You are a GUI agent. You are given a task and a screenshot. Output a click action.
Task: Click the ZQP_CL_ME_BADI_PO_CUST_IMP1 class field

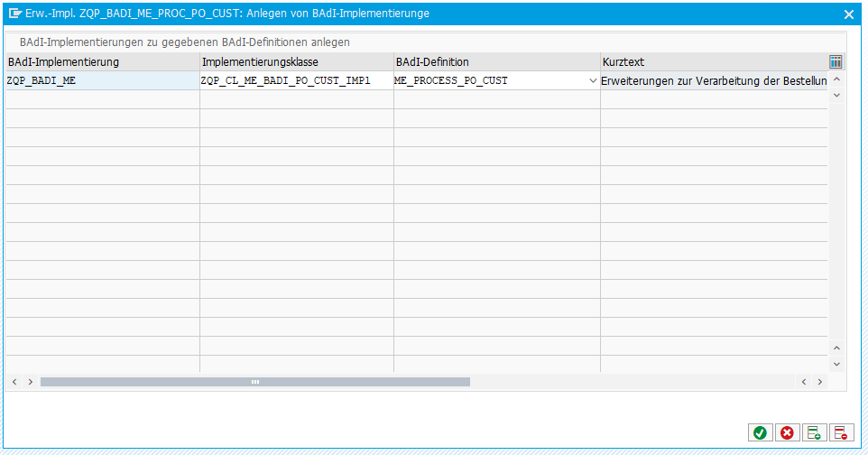click(296, 80)
